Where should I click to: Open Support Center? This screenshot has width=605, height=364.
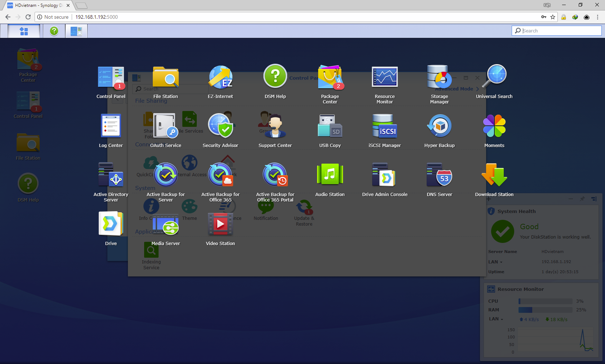pos(275,131)
